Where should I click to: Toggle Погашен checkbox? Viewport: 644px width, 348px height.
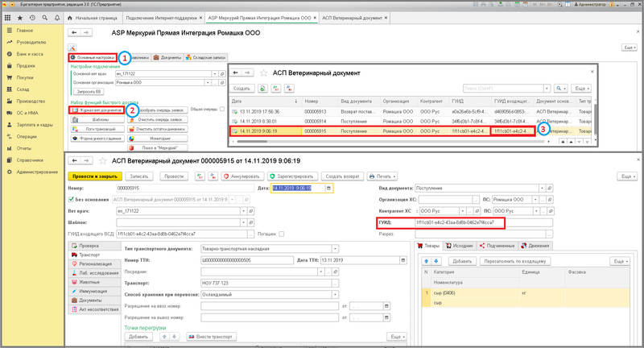[x=281, y=234]
